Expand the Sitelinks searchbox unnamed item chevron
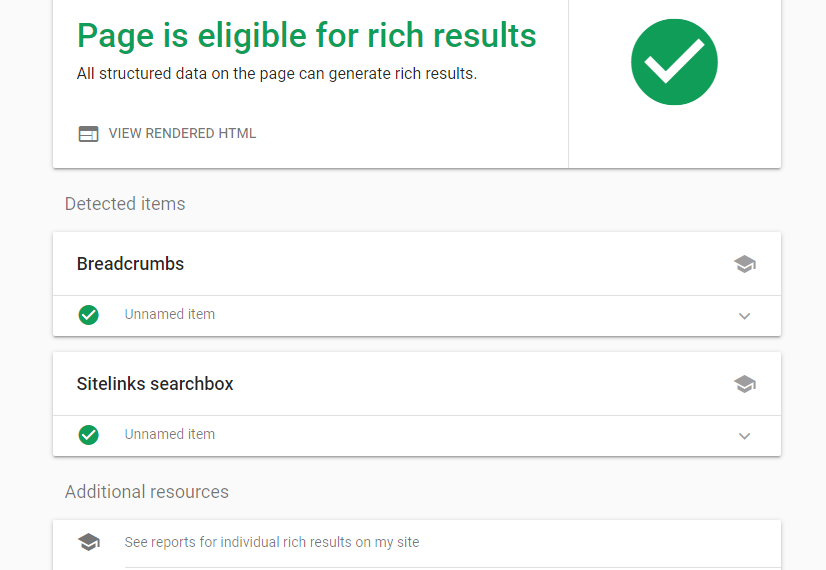 tap(744, 436)
